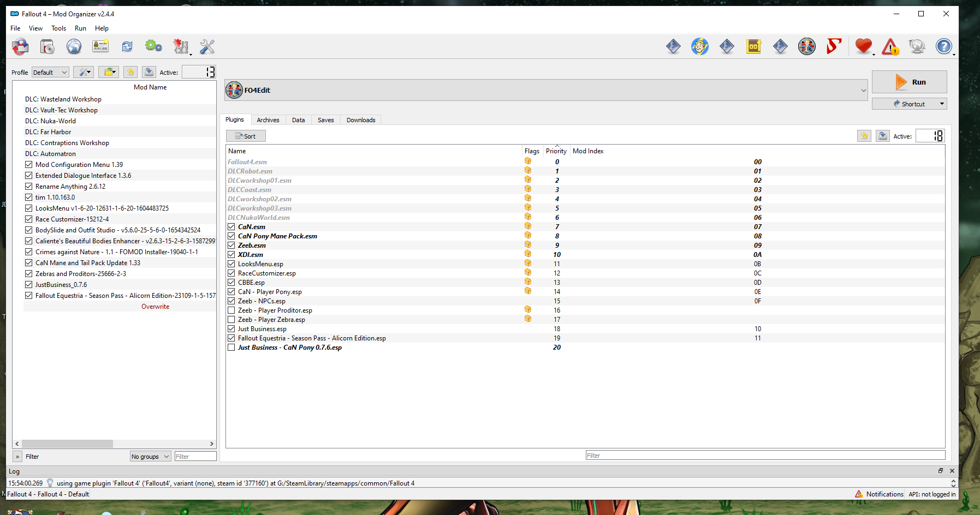
Task: Close the Log panel with X icon
Action: pyautogui.click(x=952, y=471)
